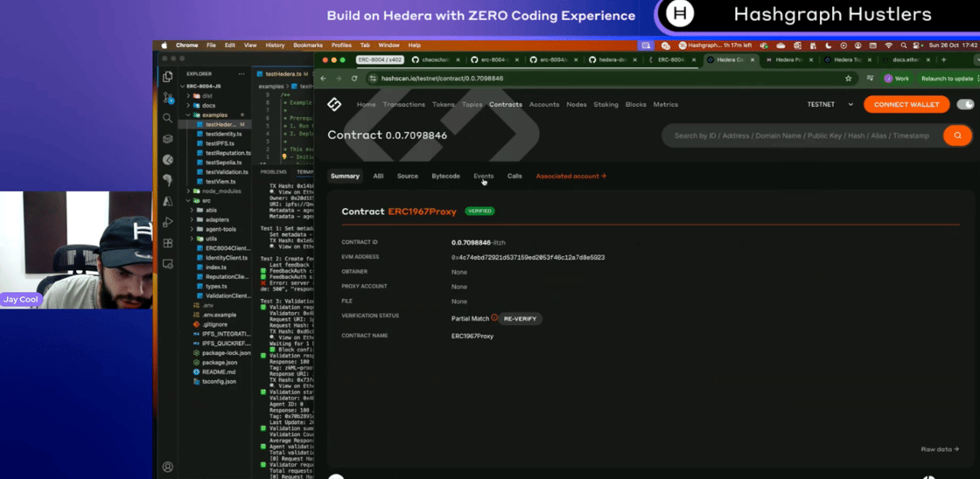Open README.md in Explorer
This screenshot has width=980, height=479.
tap(219, 371)
